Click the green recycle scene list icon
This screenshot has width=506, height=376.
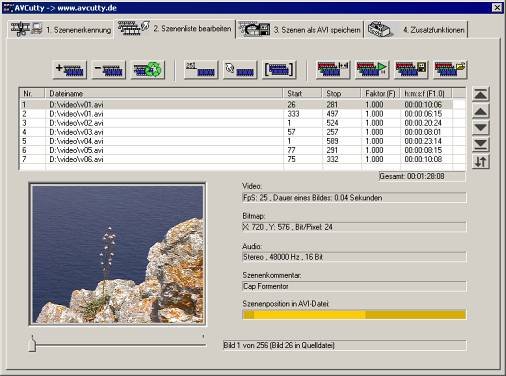click(148, 70)
